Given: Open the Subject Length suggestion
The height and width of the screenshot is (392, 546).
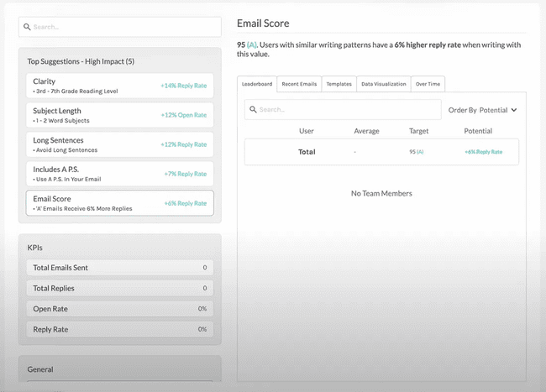Looking at the screenshot, I should pos(119,115).
